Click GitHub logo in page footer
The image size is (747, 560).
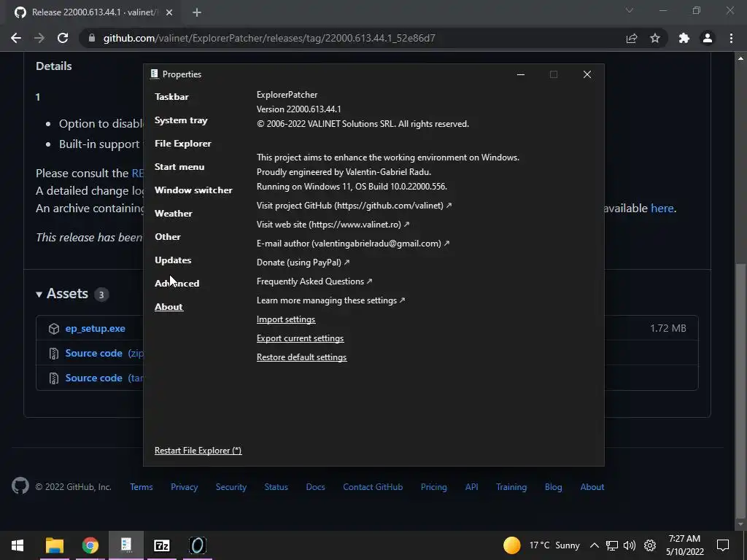click(20, 486)
